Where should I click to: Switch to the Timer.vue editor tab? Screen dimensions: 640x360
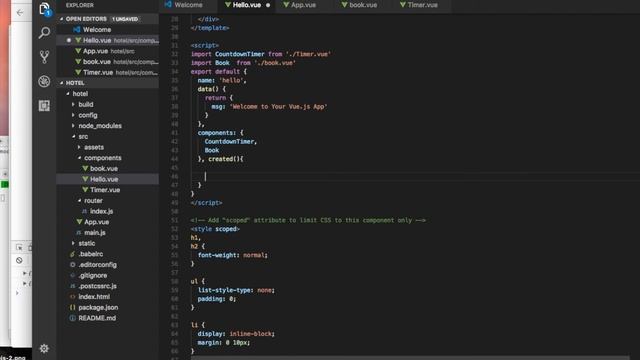point(422,5)
